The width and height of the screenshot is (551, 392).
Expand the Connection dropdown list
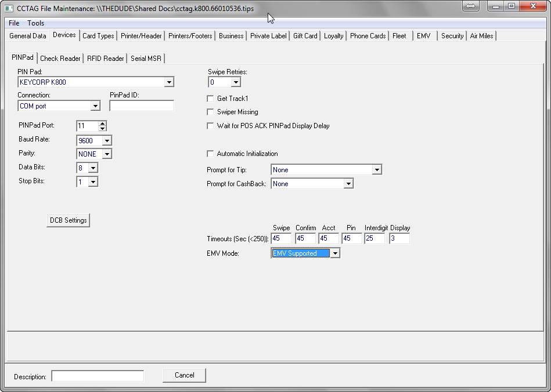[95, 106]
